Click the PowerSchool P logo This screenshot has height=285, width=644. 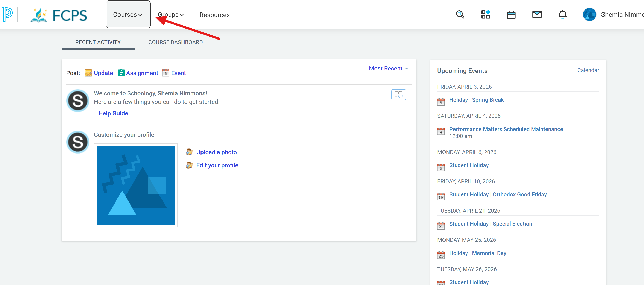(x=7, y=15)
